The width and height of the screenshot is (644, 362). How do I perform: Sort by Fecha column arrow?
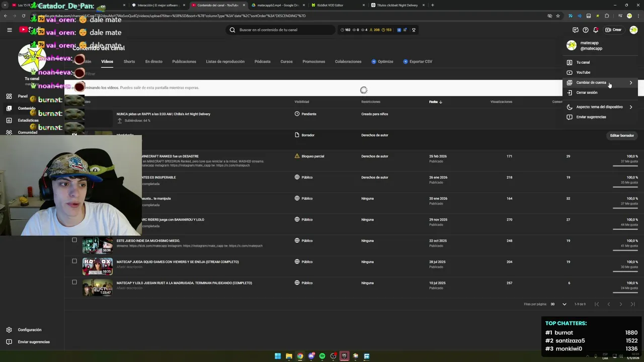(441, 102)
